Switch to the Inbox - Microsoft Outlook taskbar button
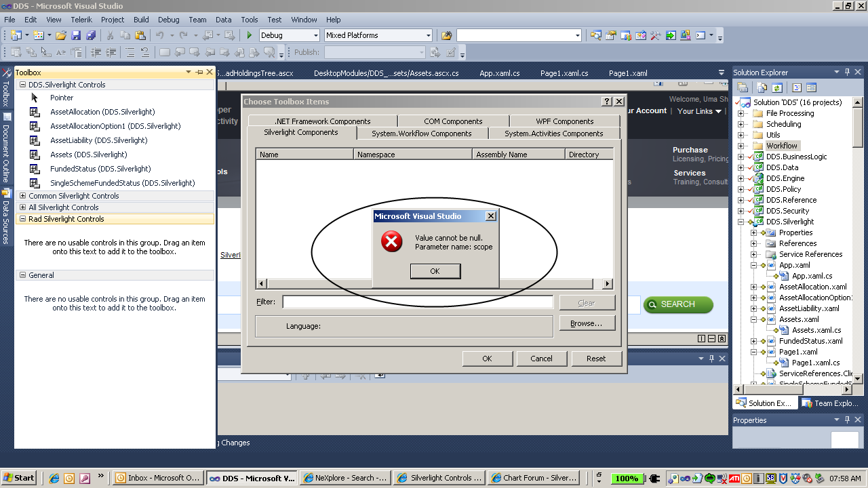The height and width of the screenshot is (488, 868). (157, 478)
